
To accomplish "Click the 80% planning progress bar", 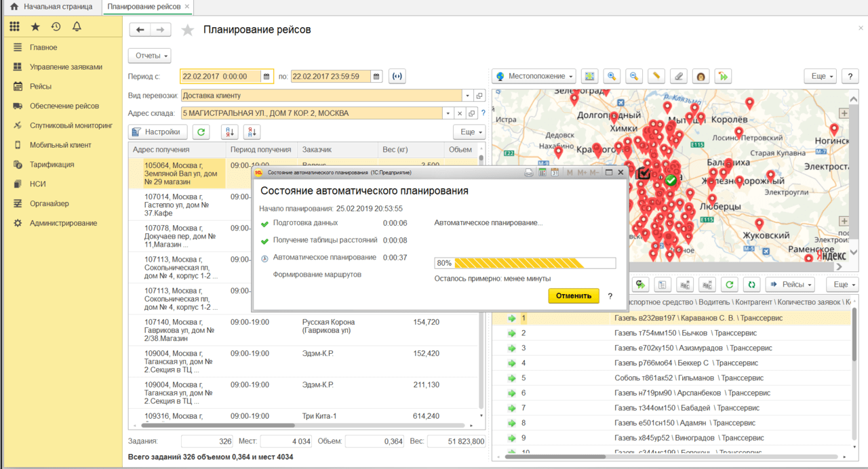I will tap(524, 263).
